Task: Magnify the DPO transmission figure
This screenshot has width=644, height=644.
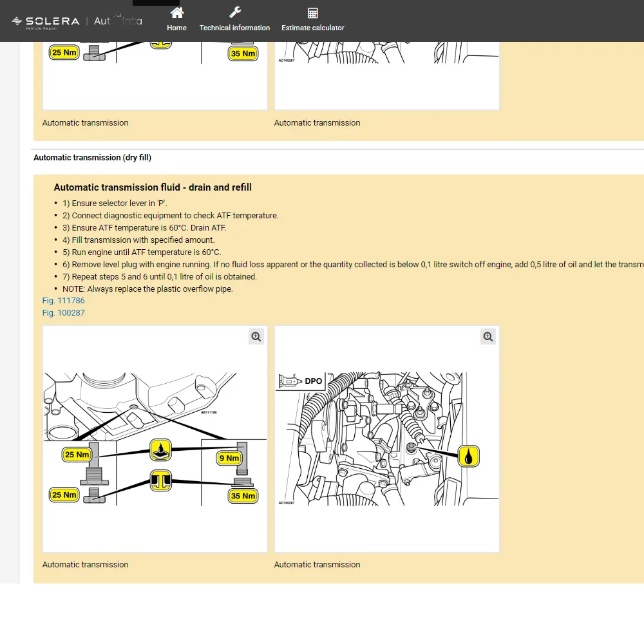Action: pos(488,337)
